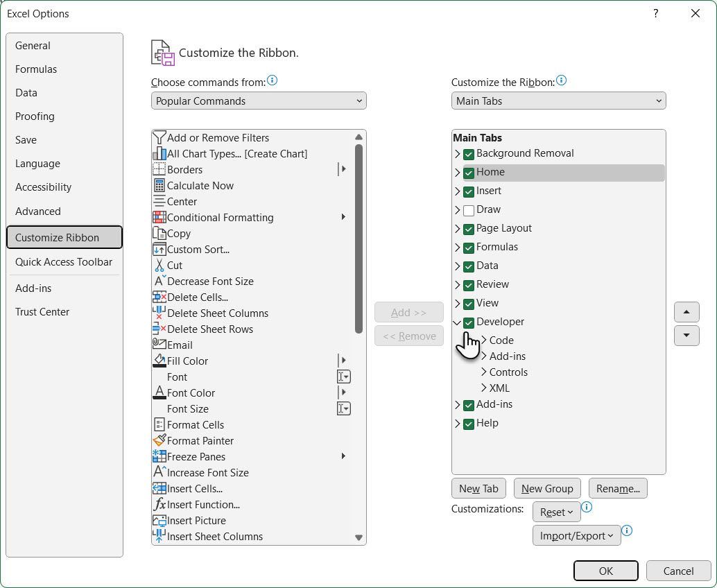The height and width of the screenshot is (588, 717).
Task: Click the New Tab button
Action: [x=478, y=489]
